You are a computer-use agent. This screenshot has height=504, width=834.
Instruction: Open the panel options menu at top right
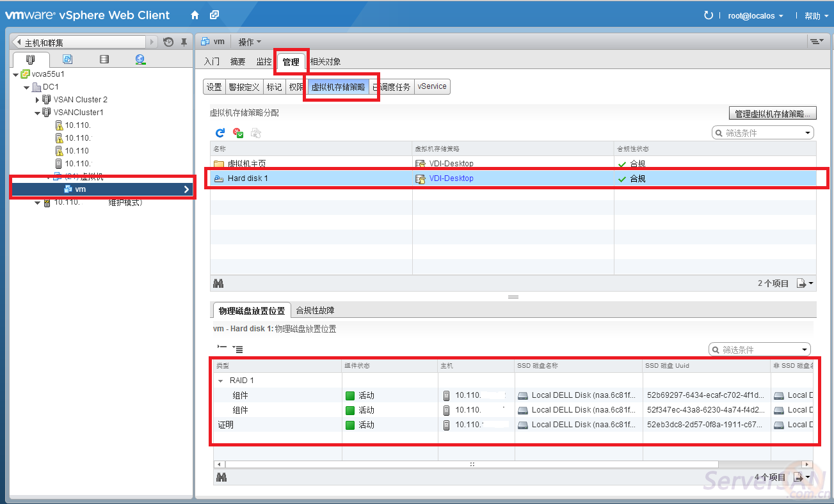tap(817, 42)
